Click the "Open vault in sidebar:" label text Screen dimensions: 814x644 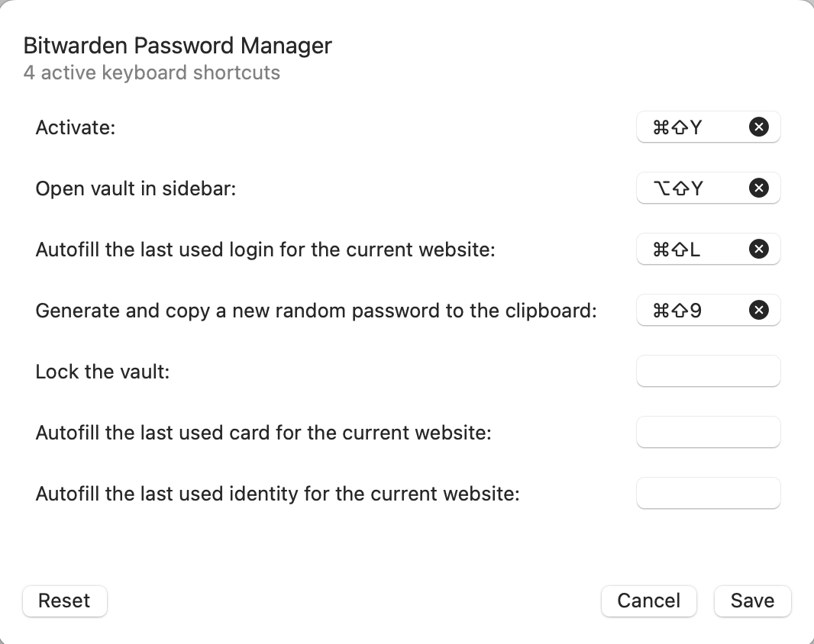(x=136, y=189)
